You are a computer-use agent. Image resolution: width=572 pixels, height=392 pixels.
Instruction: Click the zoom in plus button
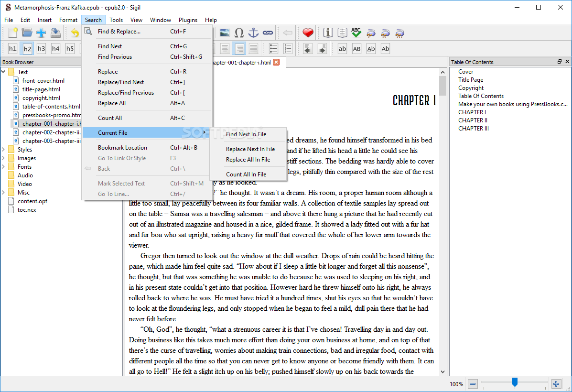point(556,383)
